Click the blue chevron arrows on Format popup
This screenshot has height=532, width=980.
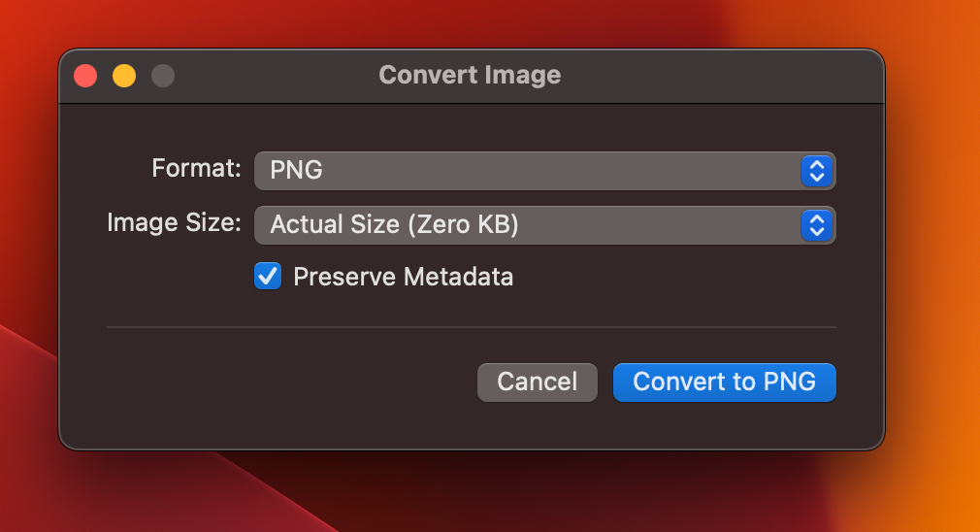pyautogui.click(x=817, y=171)
